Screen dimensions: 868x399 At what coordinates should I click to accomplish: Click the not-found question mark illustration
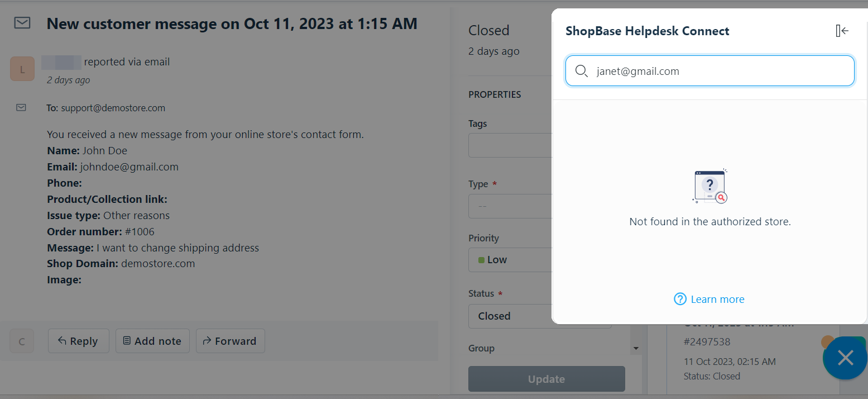710,187
